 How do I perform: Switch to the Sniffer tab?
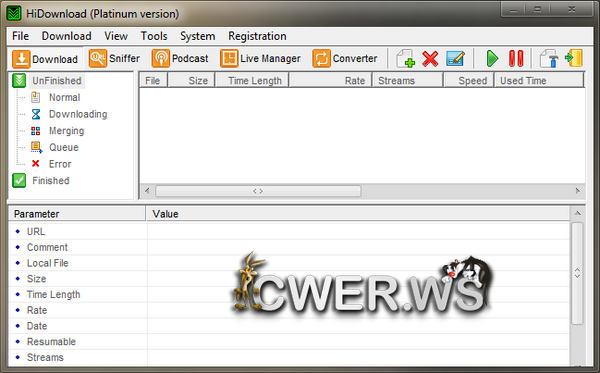coord(114,59)
